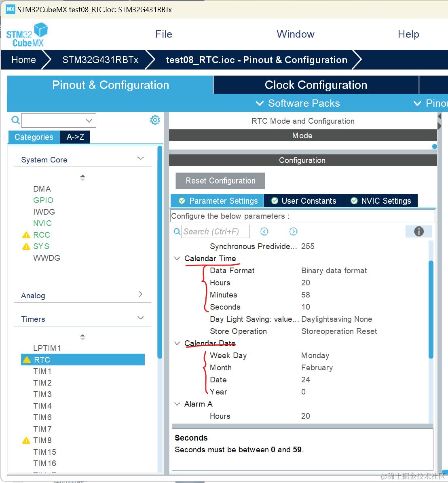Click the Month value February
Screen dimensions: 448x483
pyautogui.click(x=317, y=368)
